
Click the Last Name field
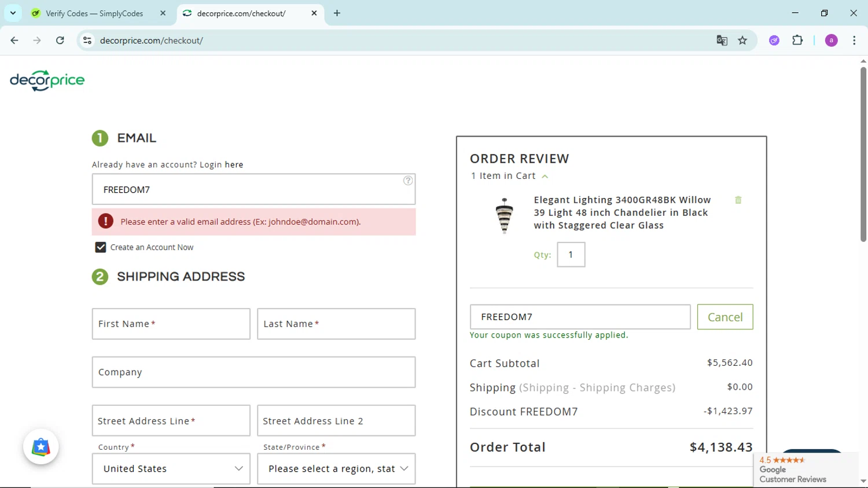coord(336,324)
